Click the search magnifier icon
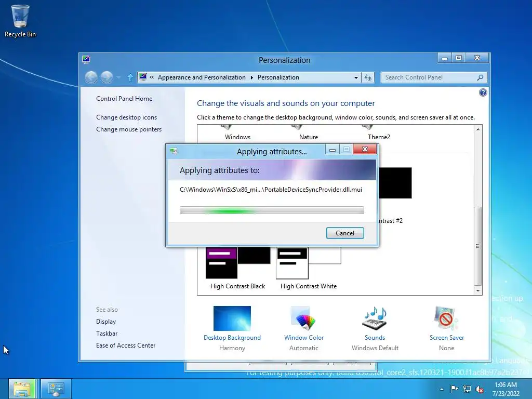The height and width of the screenshot is (399, 532). click(480, 77)
